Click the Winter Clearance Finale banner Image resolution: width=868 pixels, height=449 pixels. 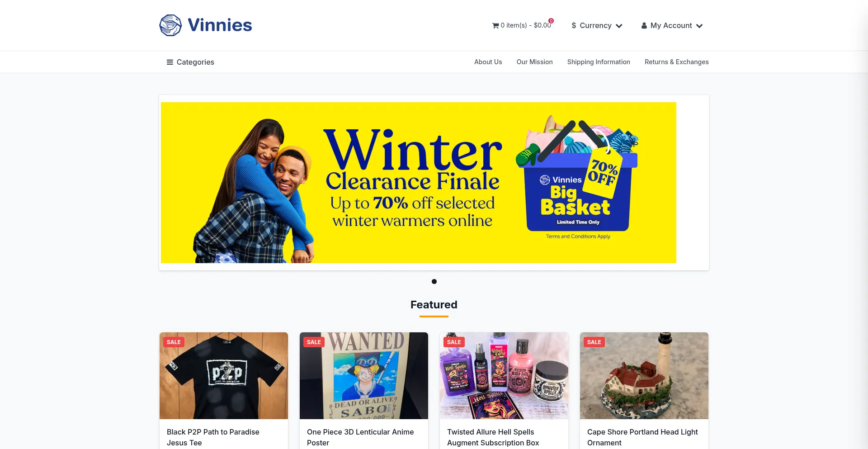419,183
